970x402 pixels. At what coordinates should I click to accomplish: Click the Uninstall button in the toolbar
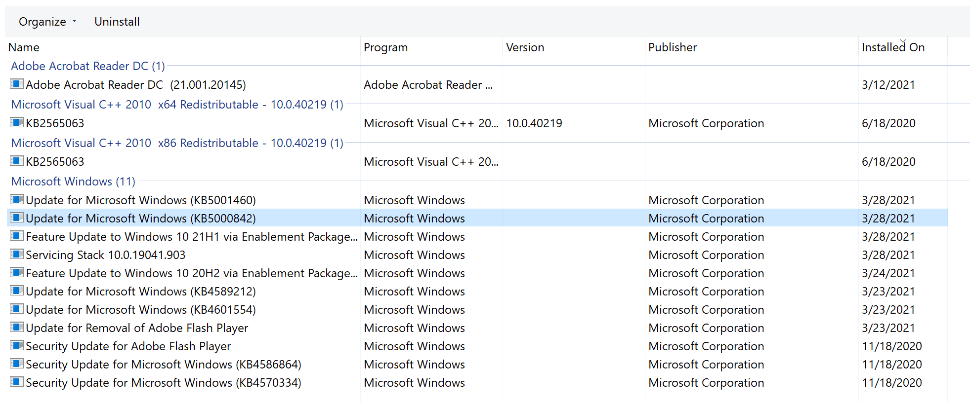[117, 22]
